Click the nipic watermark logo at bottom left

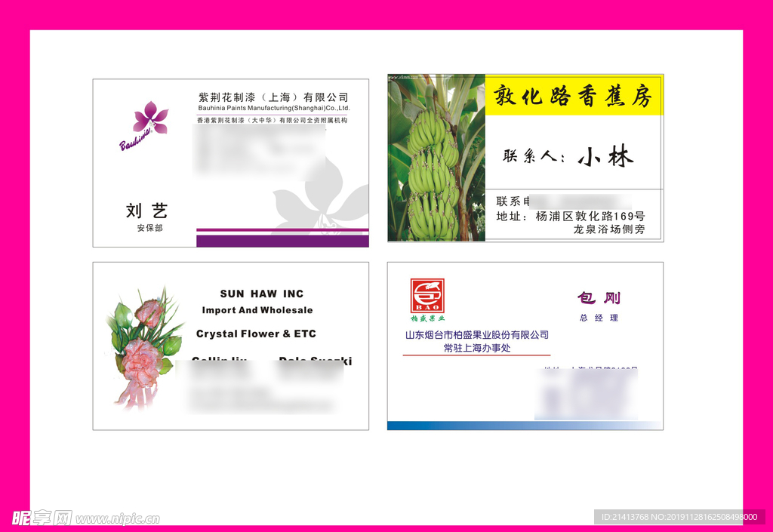point(42,518)
